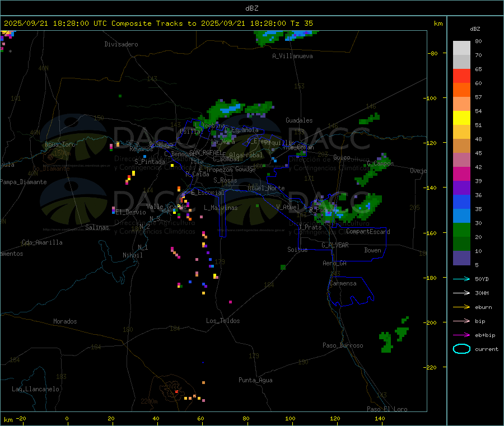Click the 'Paso_El_Loro' map label

[388, 409]
